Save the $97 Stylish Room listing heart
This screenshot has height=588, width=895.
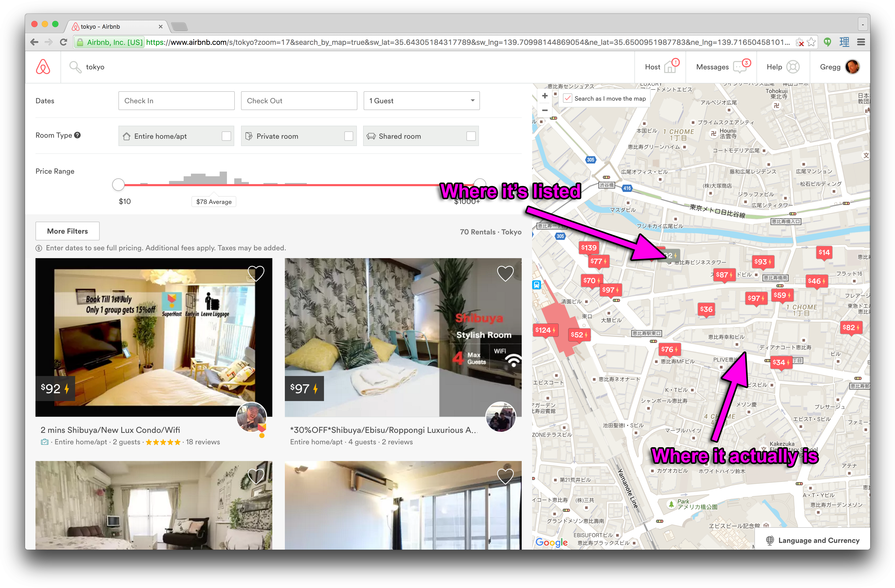click(x=505, y=273)
